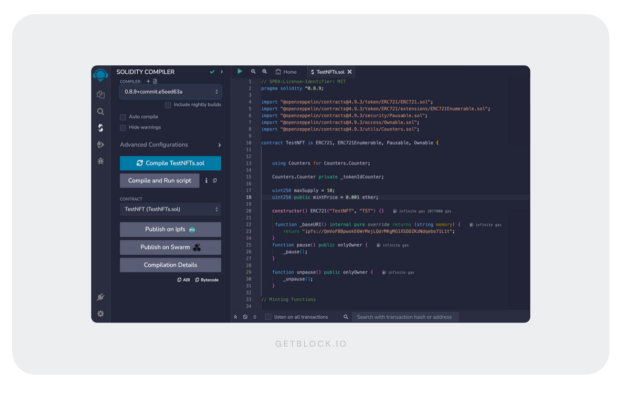The image size is (633, 393).
Task: Click the Publish on Swarm button
Action: [170, 247]
